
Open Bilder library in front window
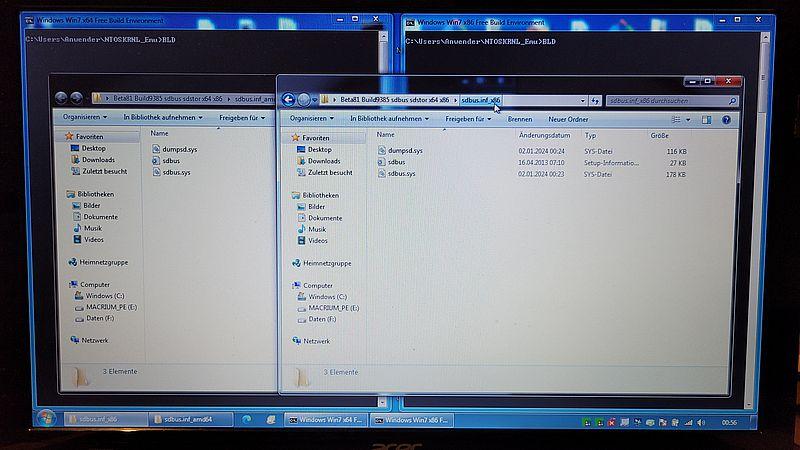311,207
